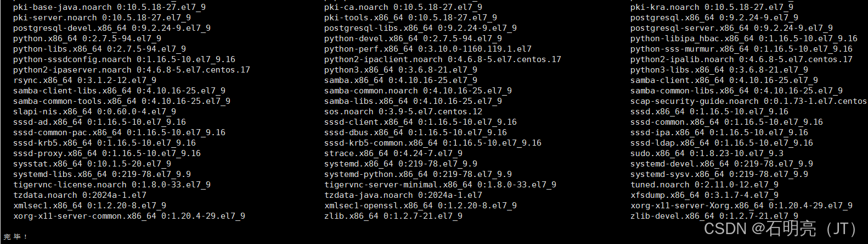The width and height of the screenshot is (868, 244).
Task: Select systemd-python.x86_64 entry
Action: [x=418, y=174]
